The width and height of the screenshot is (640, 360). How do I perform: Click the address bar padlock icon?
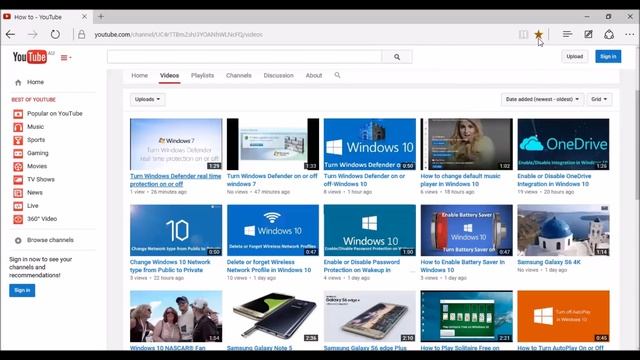click(x=82, y=34)
